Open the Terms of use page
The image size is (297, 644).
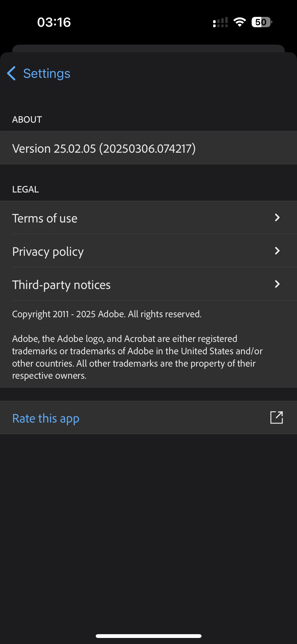[x=148, y=218]
